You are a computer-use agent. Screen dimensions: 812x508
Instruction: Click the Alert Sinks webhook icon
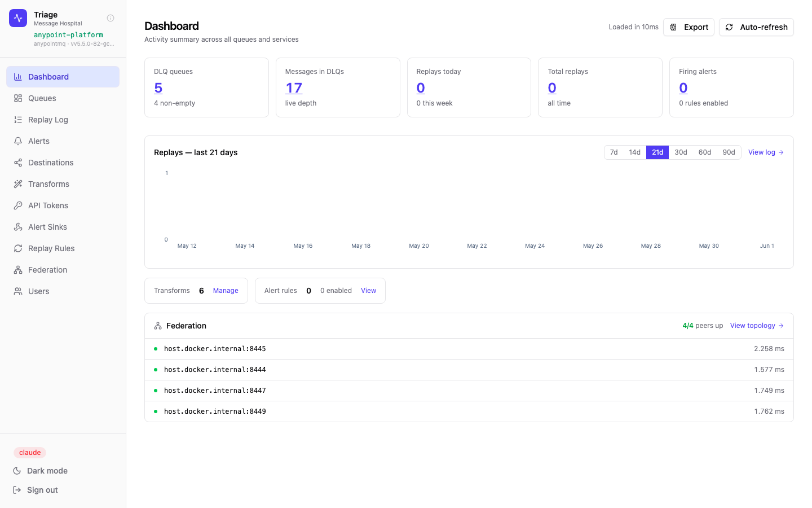pyautogui.click(x=18, y=227)
